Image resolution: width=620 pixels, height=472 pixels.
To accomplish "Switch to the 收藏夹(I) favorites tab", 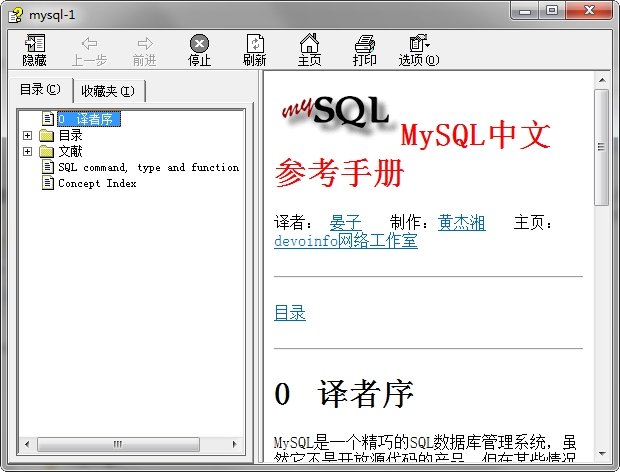I will click(x=108, y=91).
